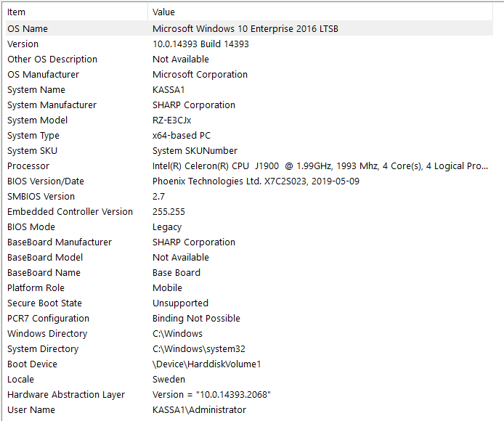This screenshot has width=504, height=421.
Task: Select the User Name row
Action: coord(31,410)
